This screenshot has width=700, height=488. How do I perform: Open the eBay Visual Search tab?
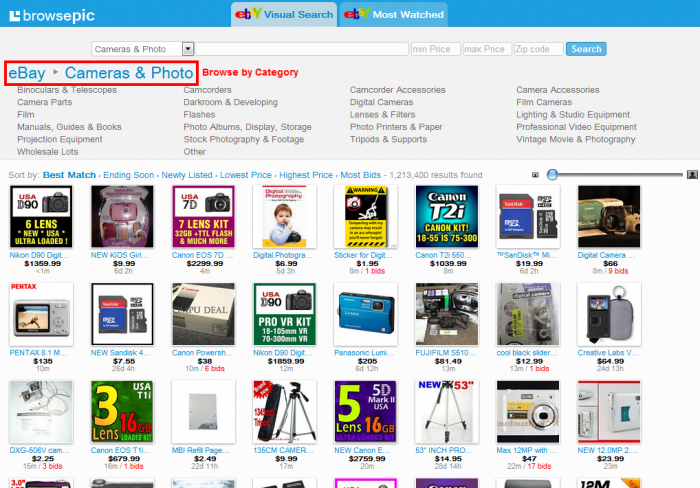point(284,14)
